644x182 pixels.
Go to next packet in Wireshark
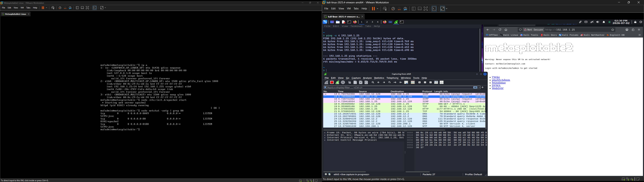[x=384, y=82]
